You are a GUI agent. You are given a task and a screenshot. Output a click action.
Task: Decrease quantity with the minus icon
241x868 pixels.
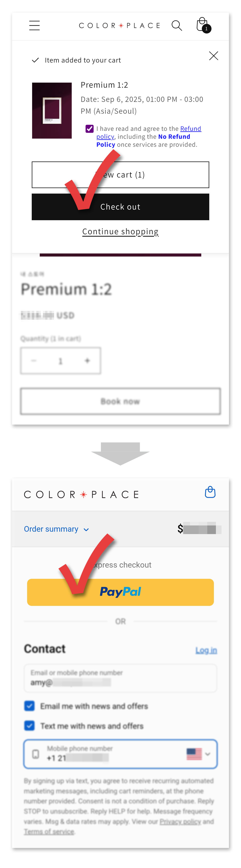pos(34,361)
